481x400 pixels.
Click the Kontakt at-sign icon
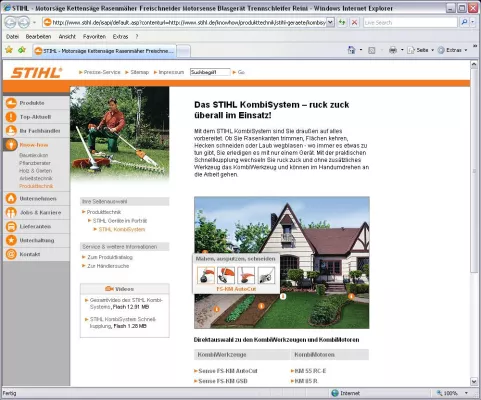(11, 254)
